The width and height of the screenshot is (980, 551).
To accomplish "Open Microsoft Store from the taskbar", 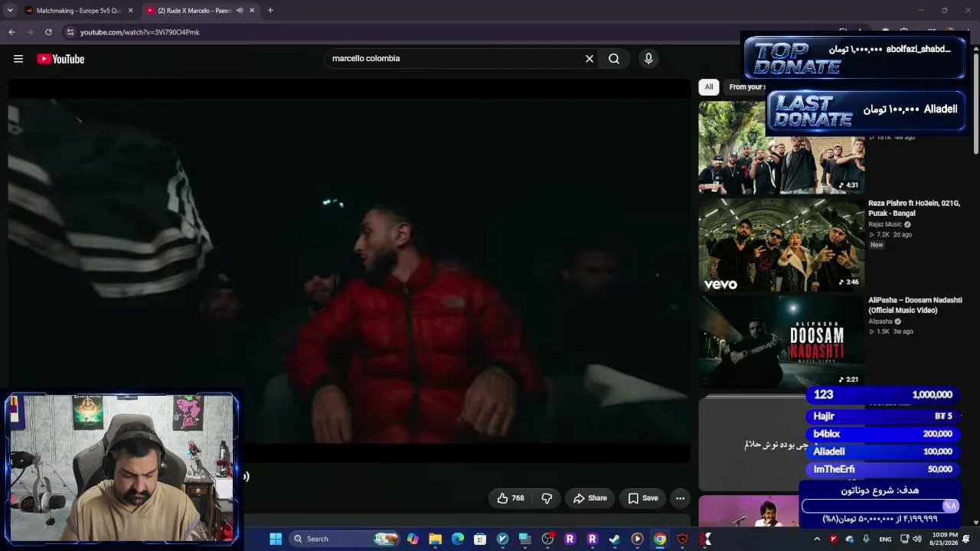I will coord(480,539).
